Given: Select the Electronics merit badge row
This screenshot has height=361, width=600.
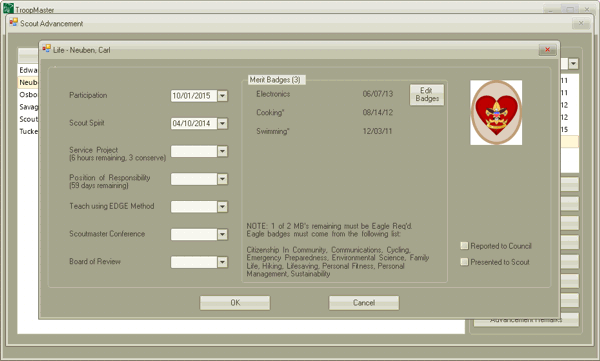Looking at the screenshot, I should click(x=324, y=94).
